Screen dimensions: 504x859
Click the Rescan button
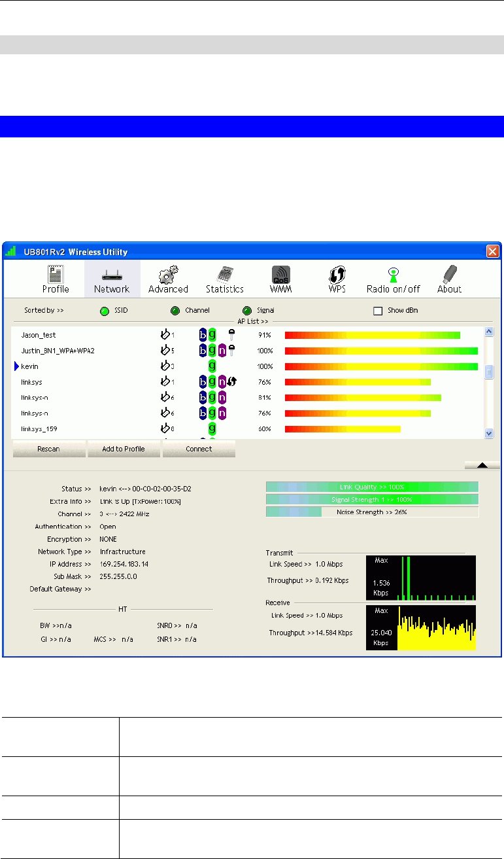pyautogui.click(x=49, y=449)
